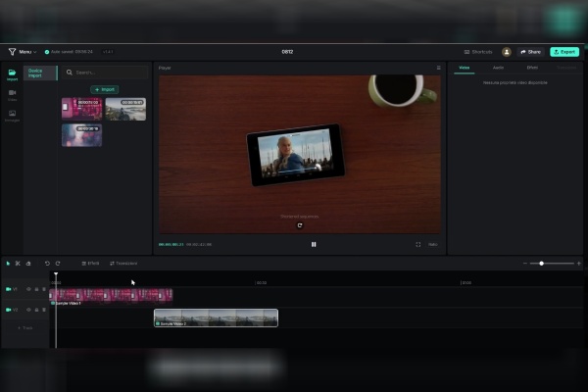Viewport: 588px width, 392px height.
Task: Select the mountain landscape video thumbnail
Action: (125, 109)
